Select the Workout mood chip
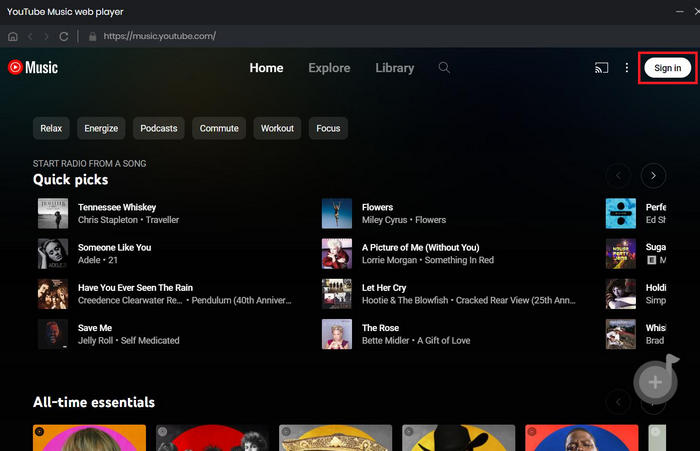 (x=278, y=128)
